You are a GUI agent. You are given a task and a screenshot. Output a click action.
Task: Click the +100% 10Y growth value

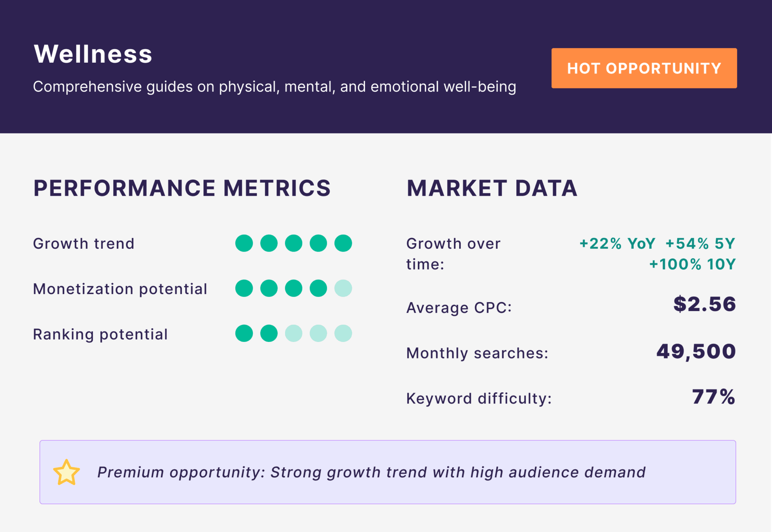(x=692, y=264)
